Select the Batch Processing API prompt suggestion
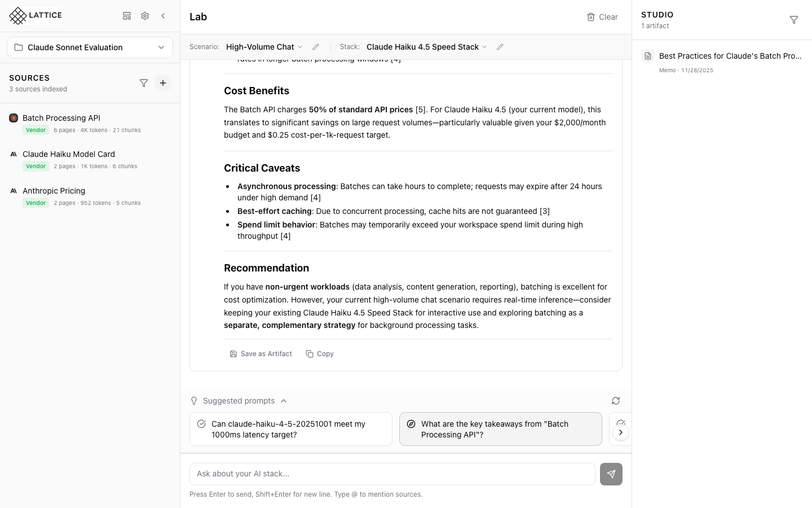The height and width of the screenshot is (508, 812). coord(500,429)
